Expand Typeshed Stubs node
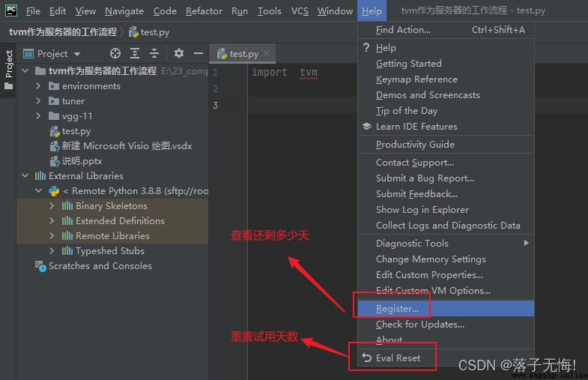This screenshot has height=380, width=588. click(x=52, y=251)
